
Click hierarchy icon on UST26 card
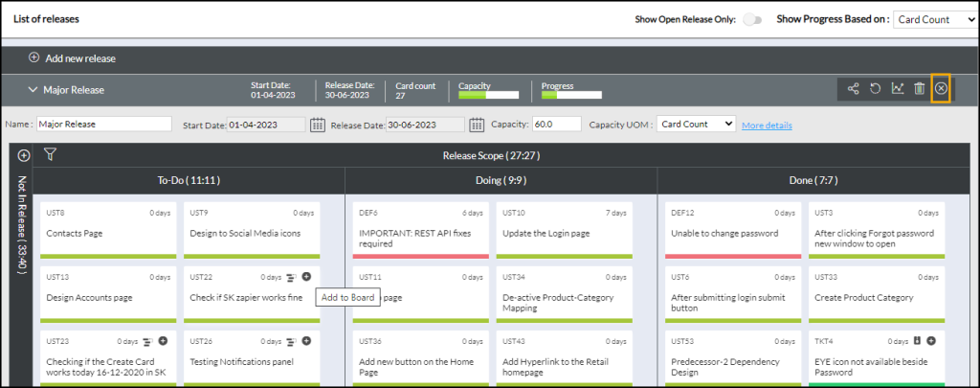(x=291, y=341)
